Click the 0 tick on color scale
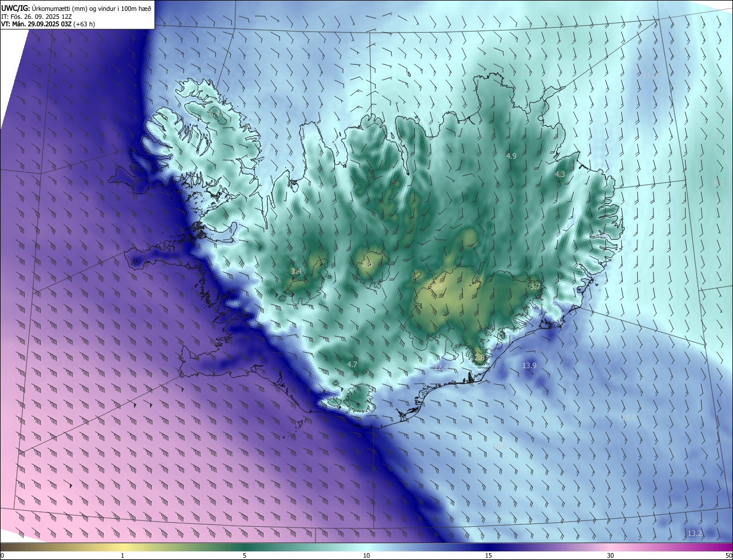This screenshot has height=560, width=733. (2, 555)
